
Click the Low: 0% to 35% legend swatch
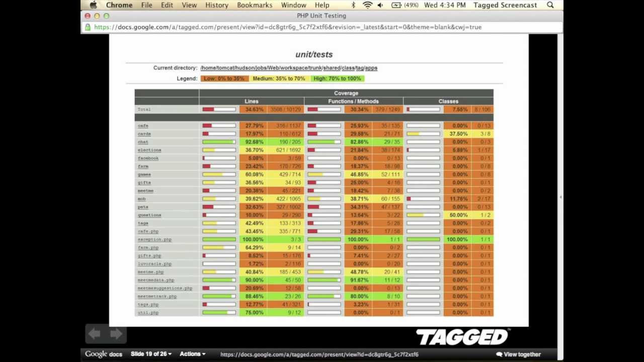point(224,78)
